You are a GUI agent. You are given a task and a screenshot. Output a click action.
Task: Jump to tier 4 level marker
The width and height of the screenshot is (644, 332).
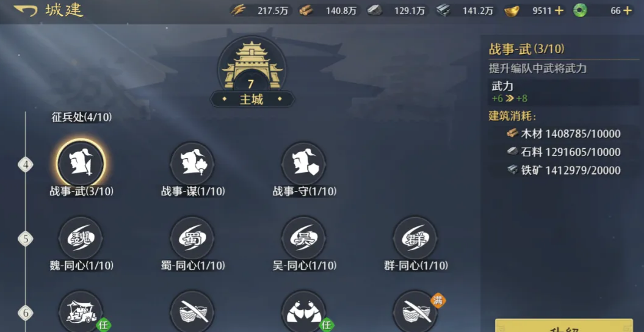26,165
